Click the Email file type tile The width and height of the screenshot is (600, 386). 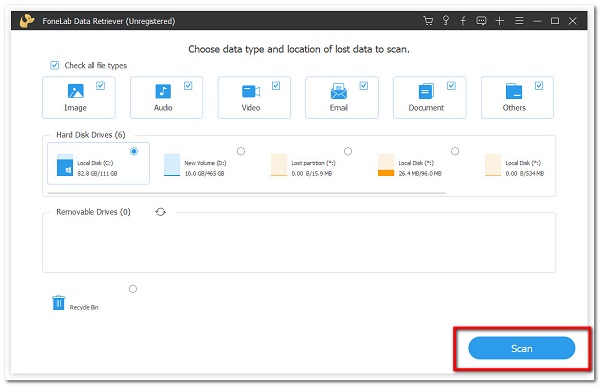click(x=342, y=98)
